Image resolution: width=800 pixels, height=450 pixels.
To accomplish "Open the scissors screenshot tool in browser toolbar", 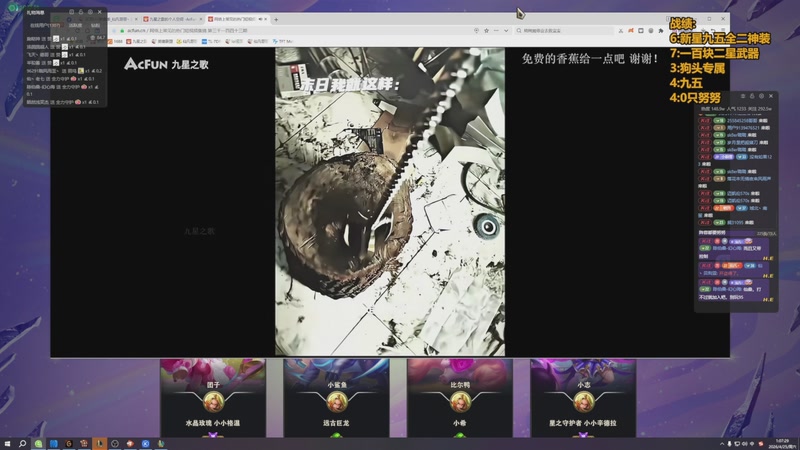I will pos(620,31).
